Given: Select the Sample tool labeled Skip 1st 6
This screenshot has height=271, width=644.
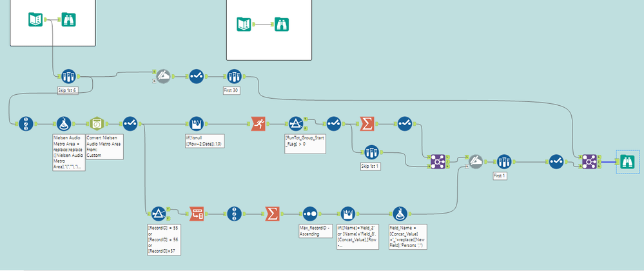Looking at the screenshot, I should (68, 76).
